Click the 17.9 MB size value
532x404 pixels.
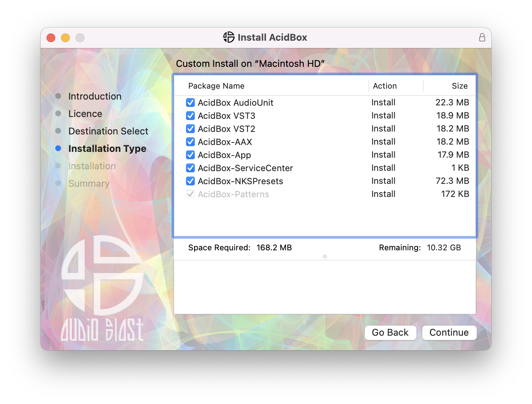454,155
